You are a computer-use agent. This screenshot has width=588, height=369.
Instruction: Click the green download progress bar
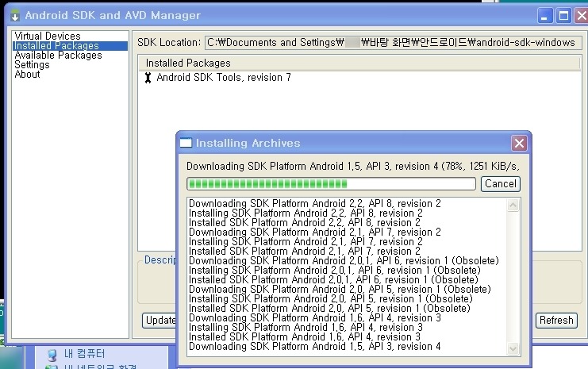331,184
